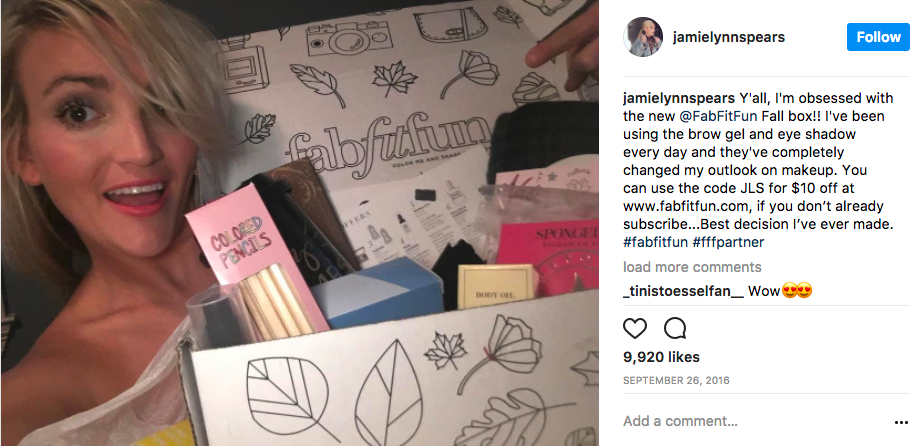Focus the Add a comment field
The height and width of the screenshot is (446, 918).
point(755,421)
